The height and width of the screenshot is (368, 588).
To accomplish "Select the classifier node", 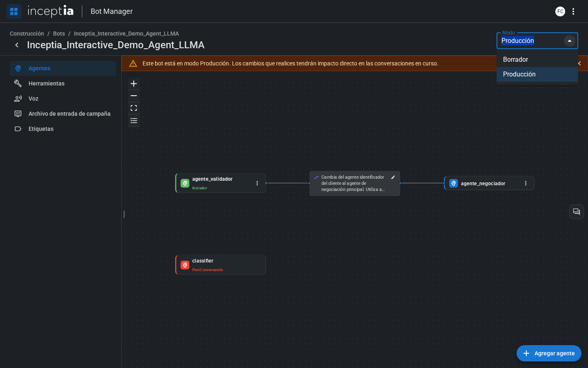I will coord(220,265).
